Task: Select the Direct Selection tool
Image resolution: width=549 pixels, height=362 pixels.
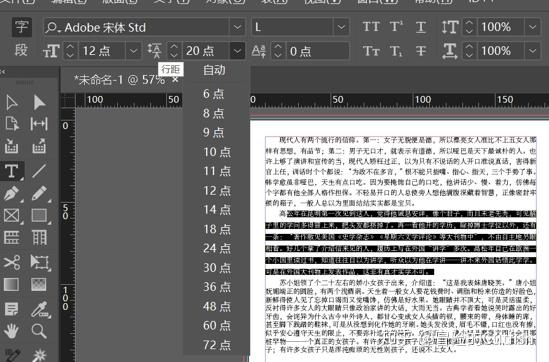Action: (x=39, y=103)
